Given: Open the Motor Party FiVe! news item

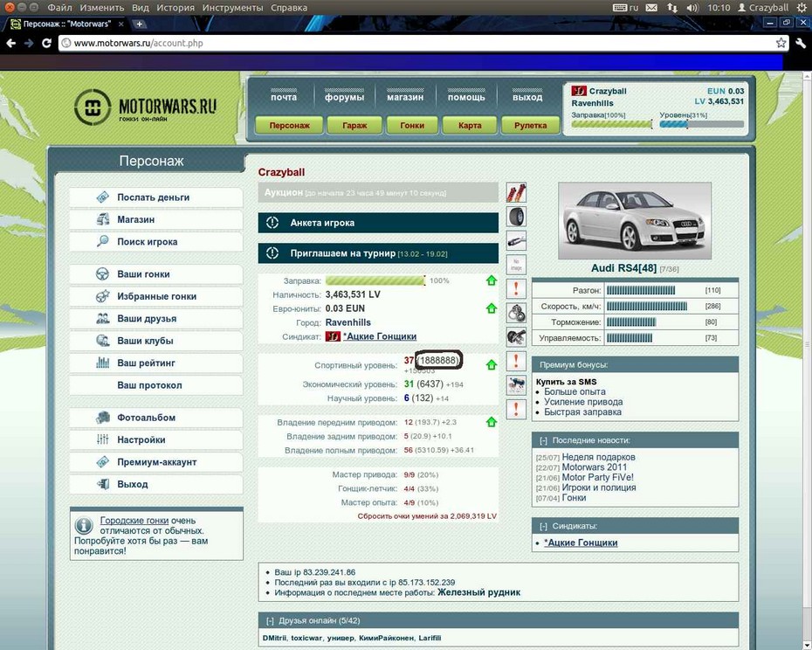Looking at the screenshot, I should 597,477.
